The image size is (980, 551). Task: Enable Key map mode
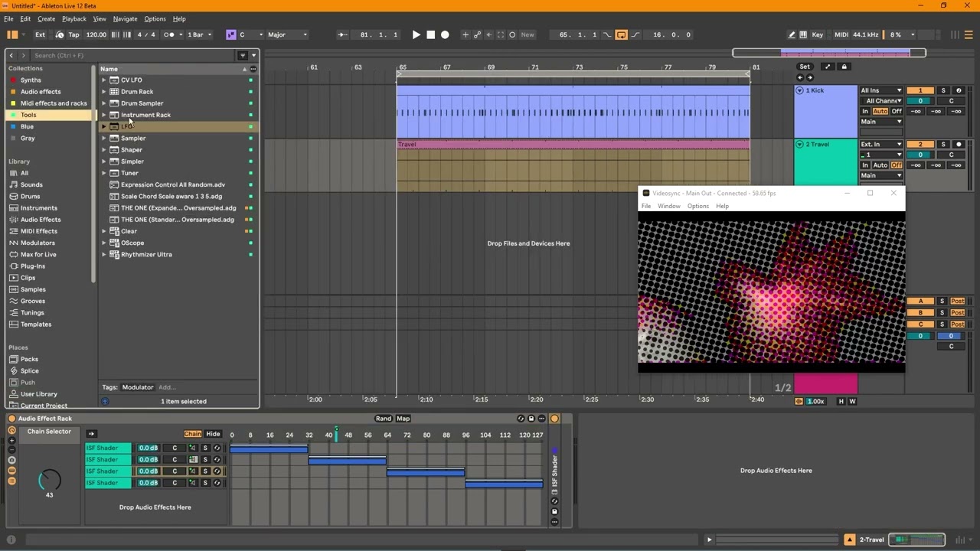click(x=818, y=34)
